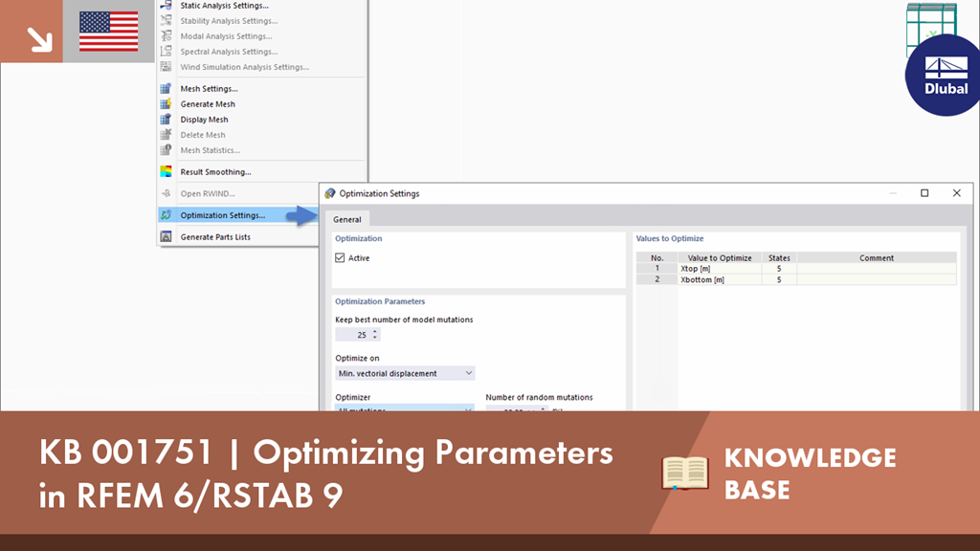Click the arrow icon beside the flag
This screenshot has width=980, height=551.
point(39,39)
